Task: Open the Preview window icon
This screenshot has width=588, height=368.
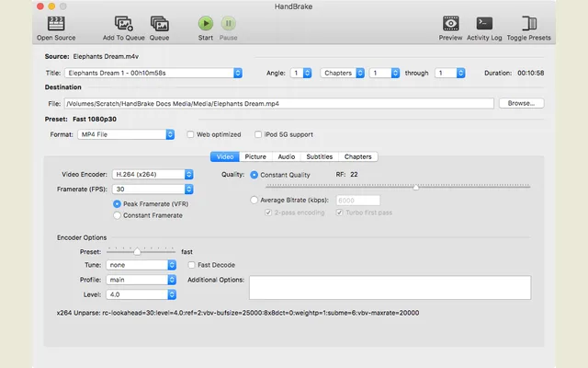Action: point(450,23)
